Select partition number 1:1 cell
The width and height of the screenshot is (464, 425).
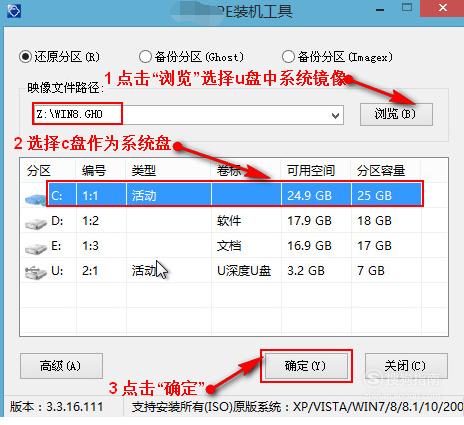click(x=90, y=195)
